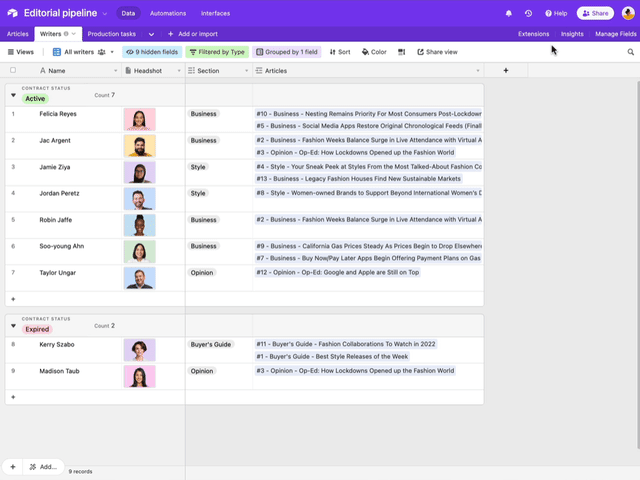Add a new field with plus icon
Screen dimensions: 640x480
pos(506,71)
